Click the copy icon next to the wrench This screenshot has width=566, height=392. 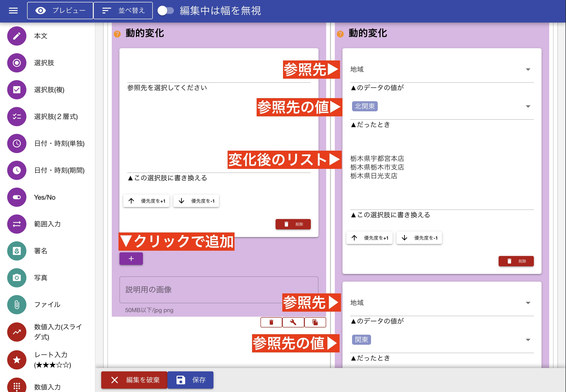tap(315, 322)
